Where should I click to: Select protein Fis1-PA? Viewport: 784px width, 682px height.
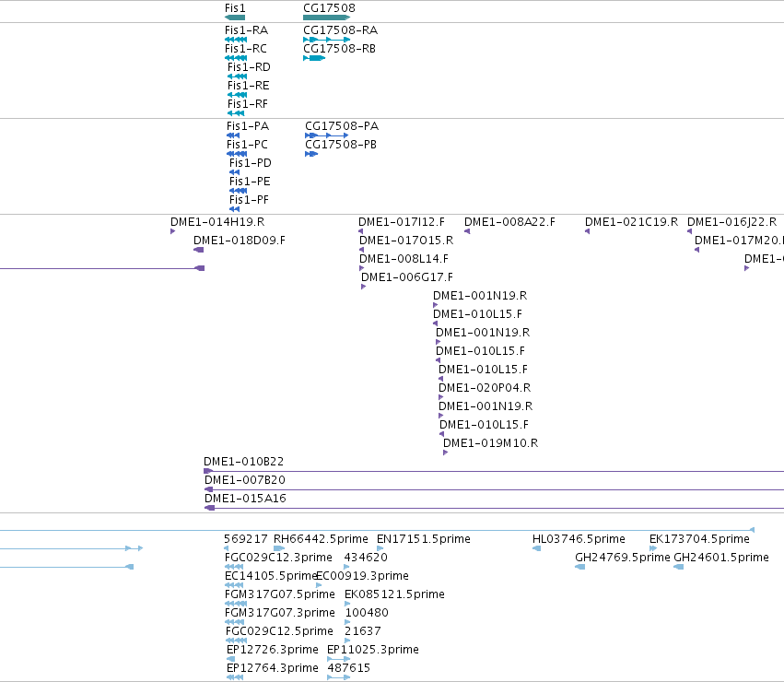pyautogui.click(x=248, y=126)
